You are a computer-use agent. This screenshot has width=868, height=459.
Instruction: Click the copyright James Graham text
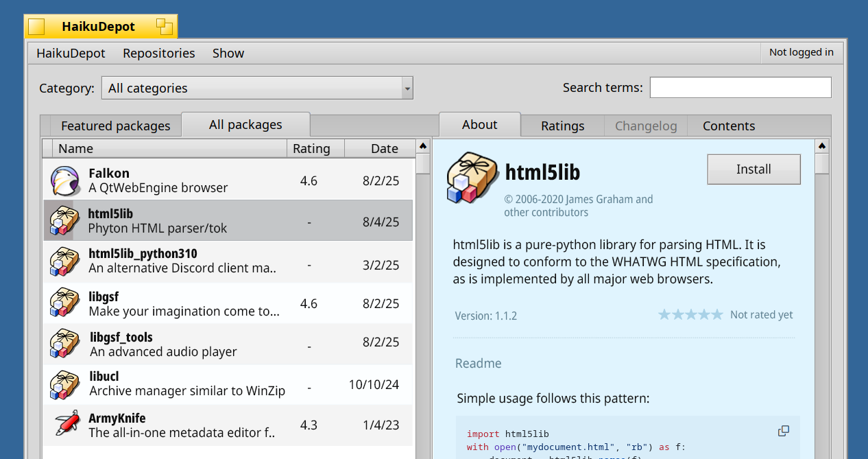click(x=579, y=206)
